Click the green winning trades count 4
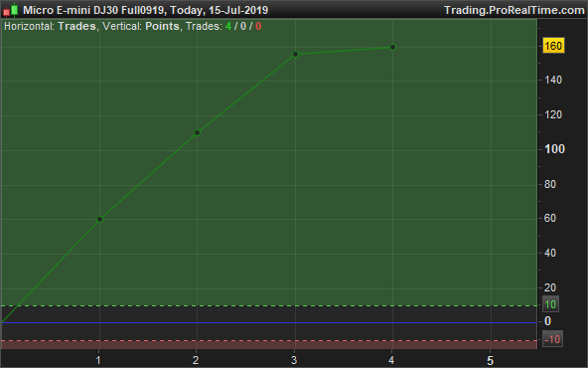 point(228,26)
